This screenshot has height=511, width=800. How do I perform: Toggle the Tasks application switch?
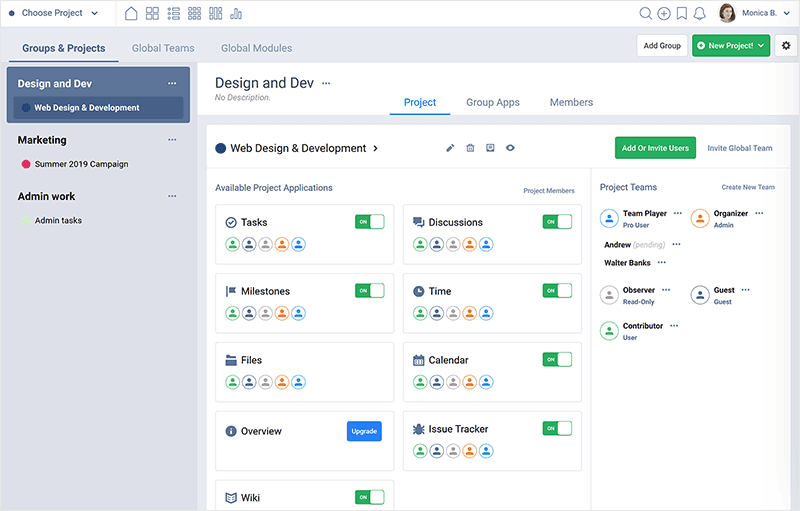pos(369,222)
